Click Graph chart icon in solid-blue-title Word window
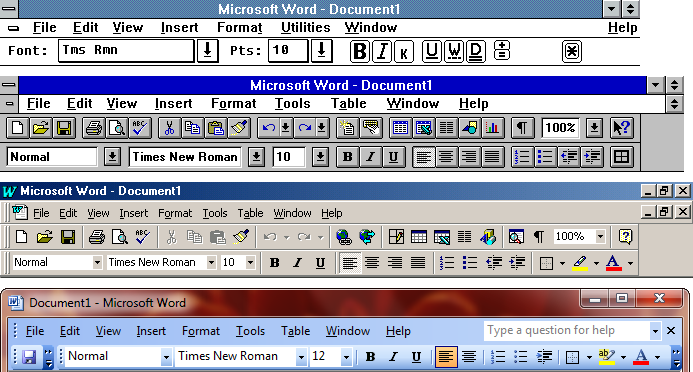Image resolution: width=693 pixels, height=372 pixels. (x=492, y=128)
